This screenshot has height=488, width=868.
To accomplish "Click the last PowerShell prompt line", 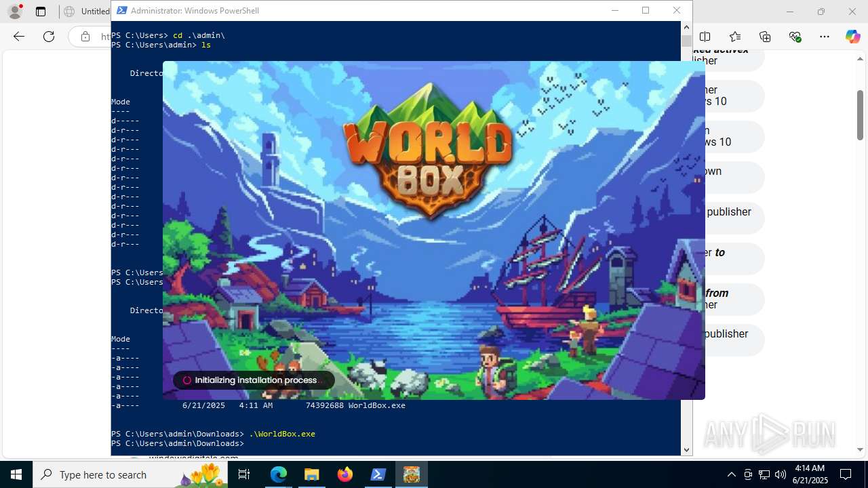I will click(x=178, y=443).
